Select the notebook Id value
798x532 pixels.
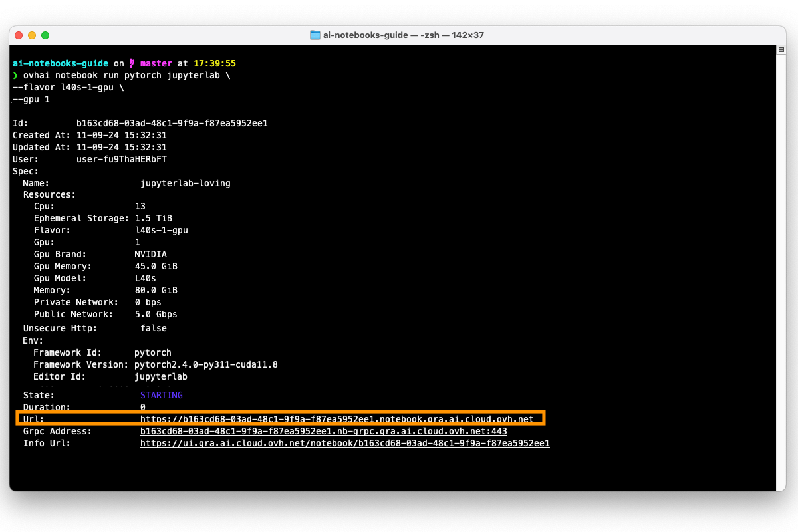click(172, 123)
